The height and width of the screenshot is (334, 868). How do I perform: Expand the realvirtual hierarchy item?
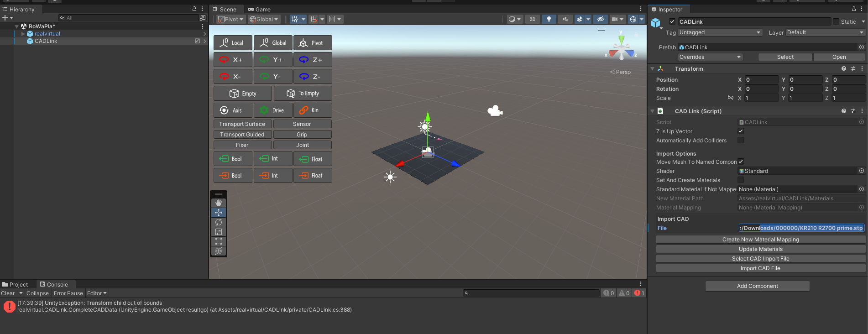[23, 34]
